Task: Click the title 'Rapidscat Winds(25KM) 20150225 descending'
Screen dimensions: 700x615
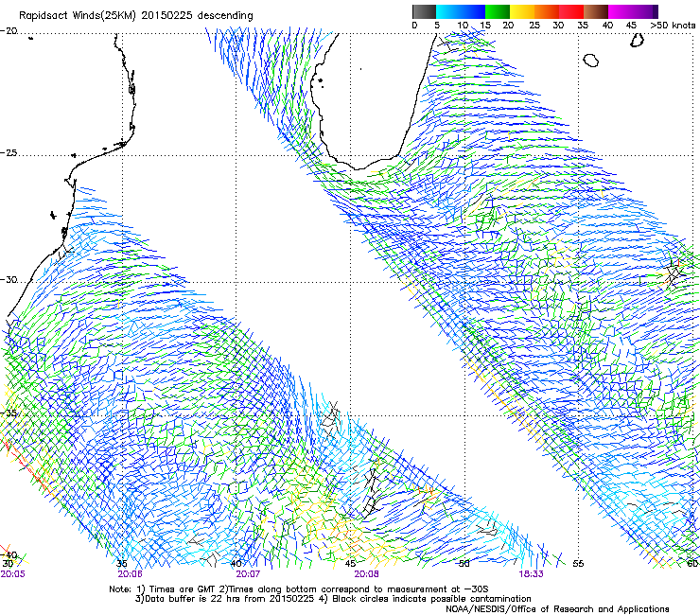Action: [135, 16]
